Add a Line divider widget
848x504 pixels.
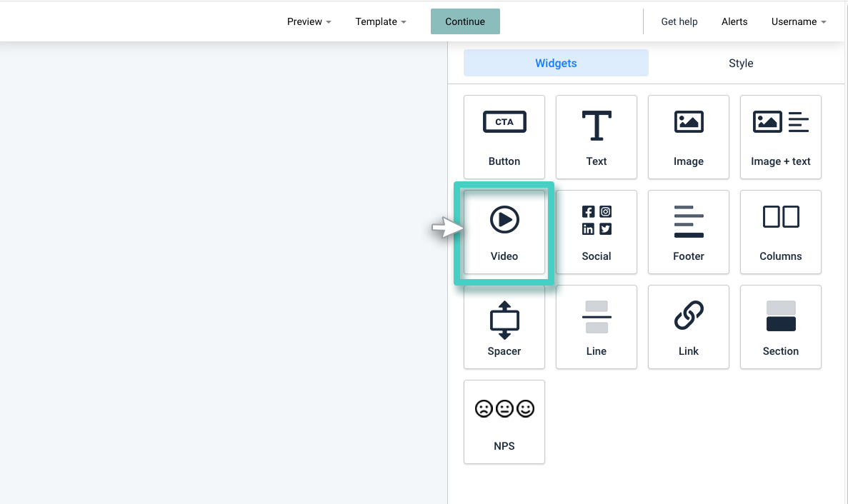[x=597, y=328]
